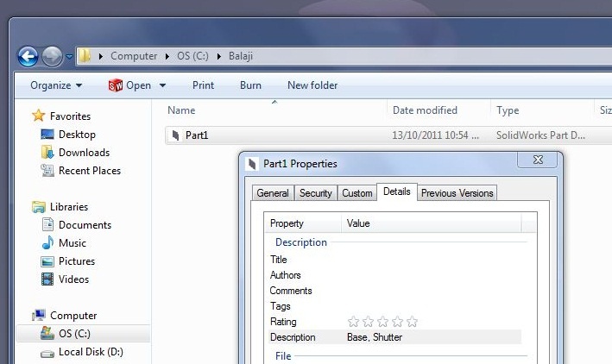Click the Part1 SolidWorks file icon

[x=175, y=135]
